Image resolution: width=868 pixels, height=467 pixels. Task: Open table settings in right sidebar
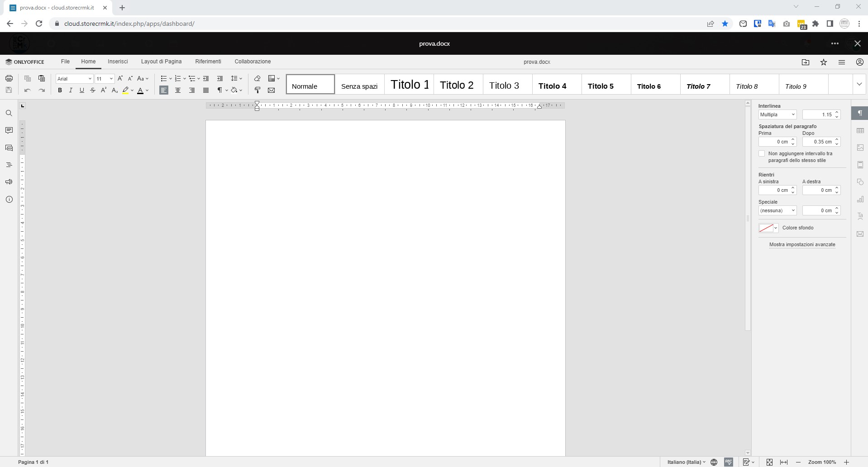tap(860, 131)
